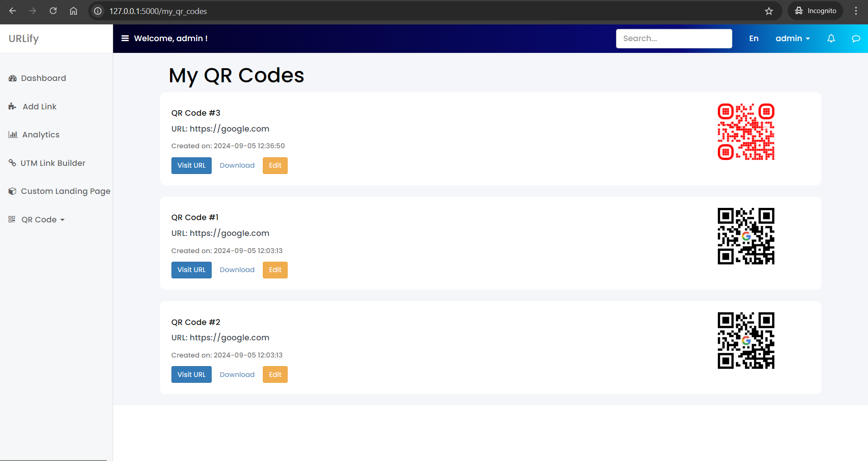Select the 'QR Code #1' title text
Image resolution: width=868 pixels, height=461 pixels.
coord(195,217)
